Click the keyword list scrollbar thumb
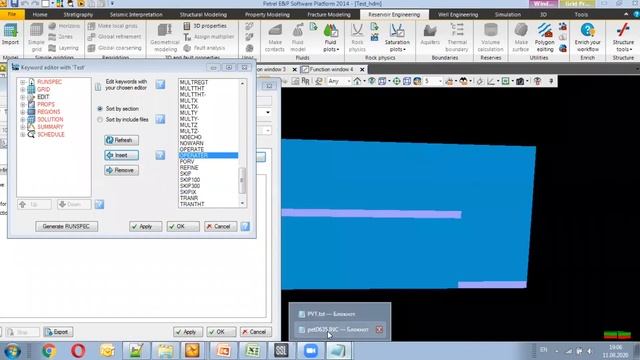Viewport: 640px width, 360px height. coord(242,180)
